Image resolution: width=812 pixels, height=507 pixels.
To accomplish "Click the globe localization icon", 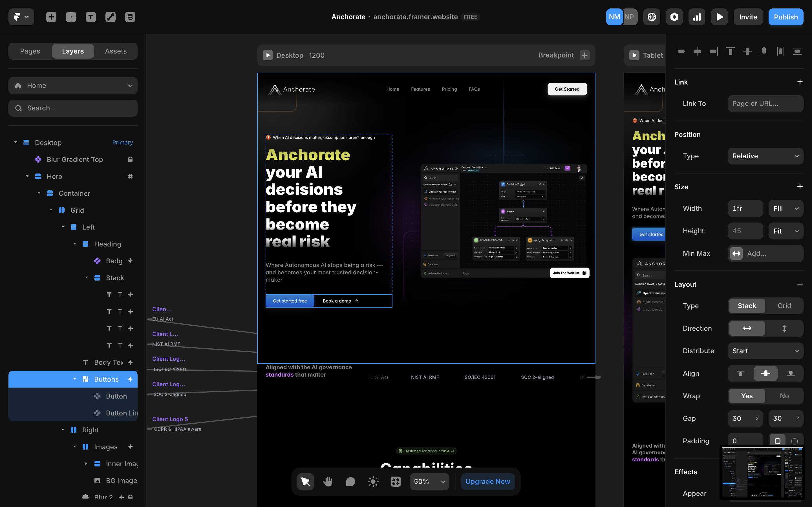I will [652, 17].
